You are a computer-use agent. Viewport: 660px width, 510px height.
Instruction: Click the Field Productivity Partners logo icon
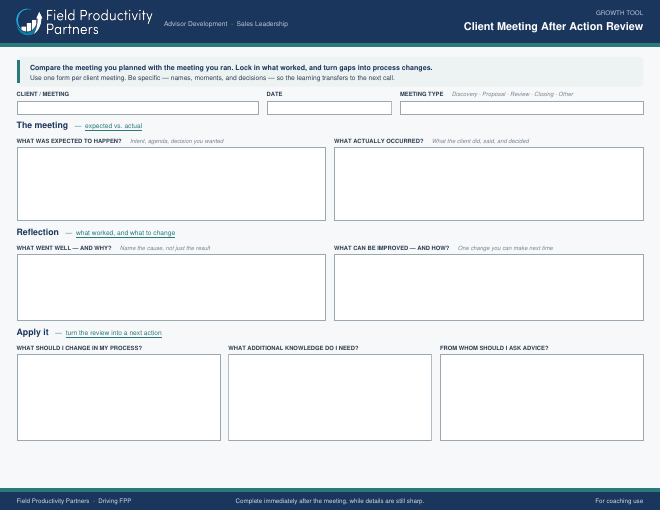coord(29,22)
